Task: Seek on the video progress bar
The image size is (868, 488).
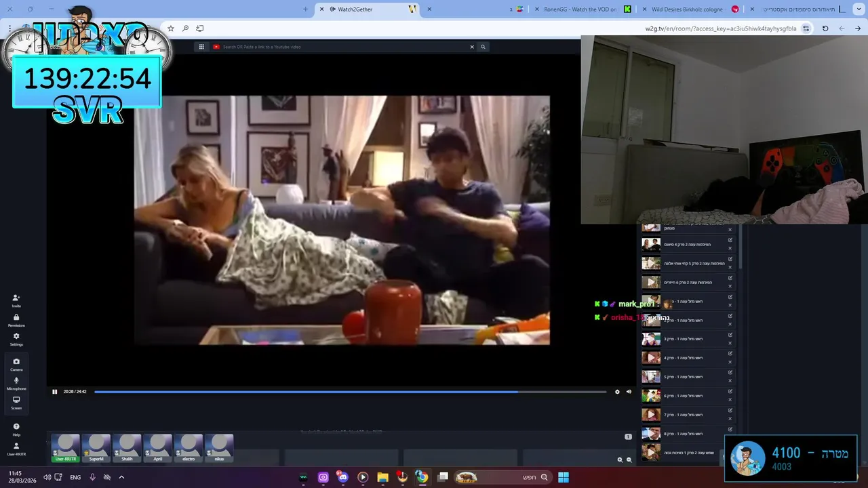Action: pyautogui.click(x=350, y=391)
